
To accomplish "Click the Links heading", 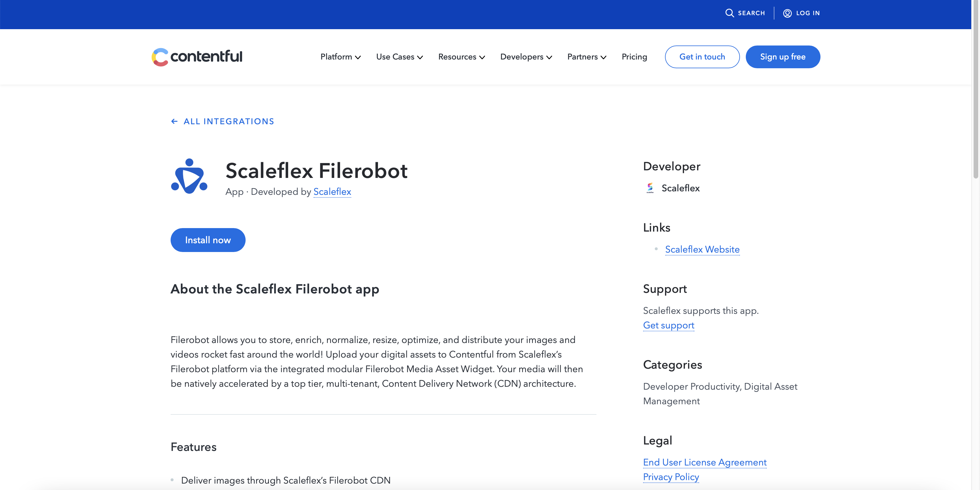I will pos(656,228).
